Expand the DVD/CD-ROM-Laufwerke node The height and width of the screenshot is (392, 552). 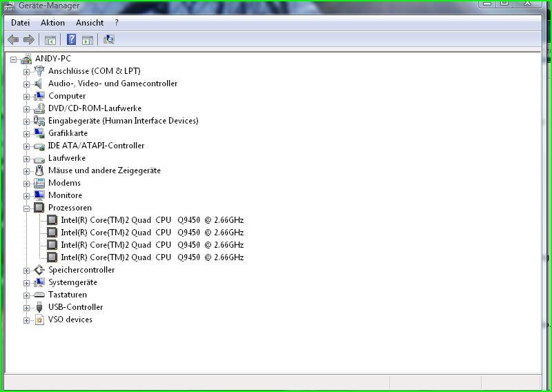[26, 109]
